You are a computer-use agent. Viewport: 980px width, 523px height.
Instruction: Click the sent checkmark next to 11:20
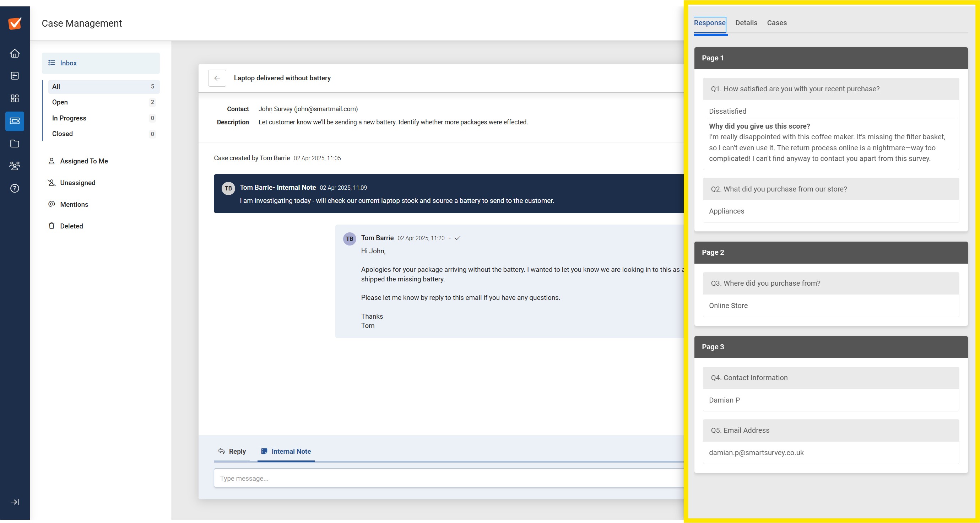[x=457, y=238]
